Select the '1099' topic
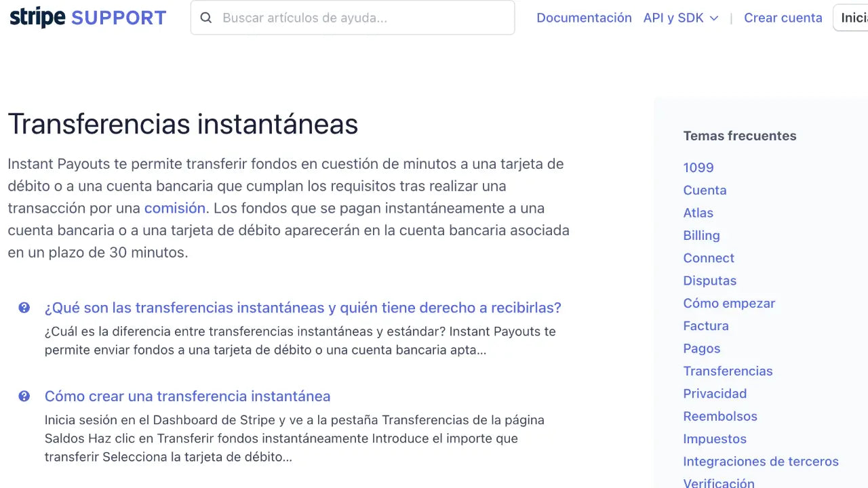The image size is (868, 488). (x=698, y=167)
